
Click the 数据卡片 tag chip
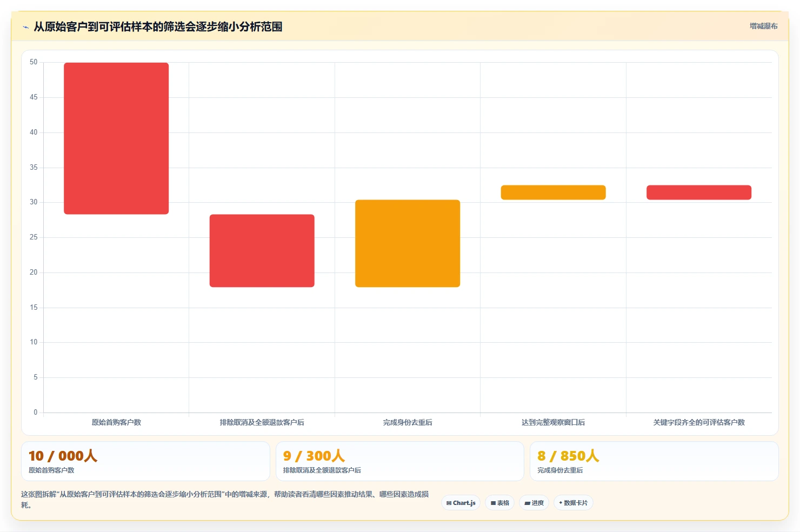[x=574, y=503]
